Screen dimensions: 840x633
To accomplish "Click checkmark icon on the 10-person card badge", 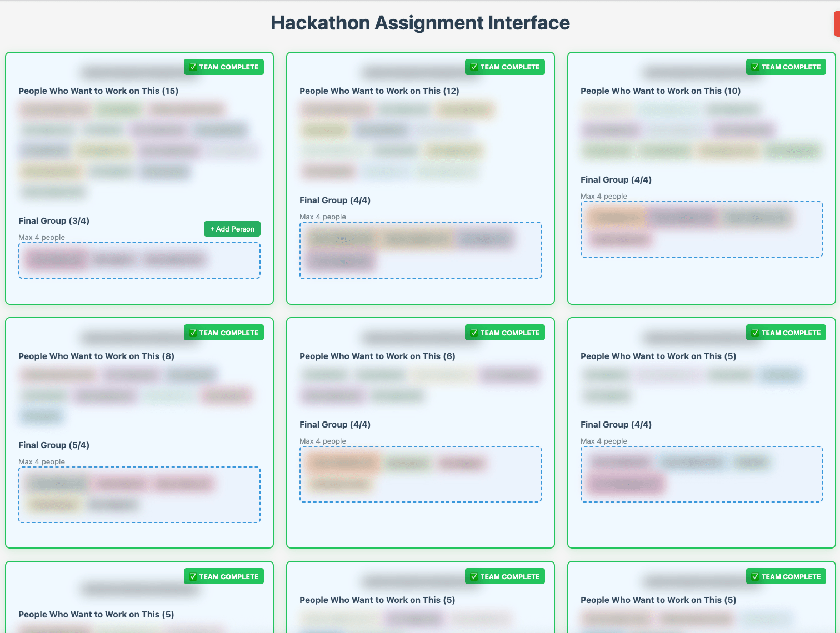I will point(755,67).
